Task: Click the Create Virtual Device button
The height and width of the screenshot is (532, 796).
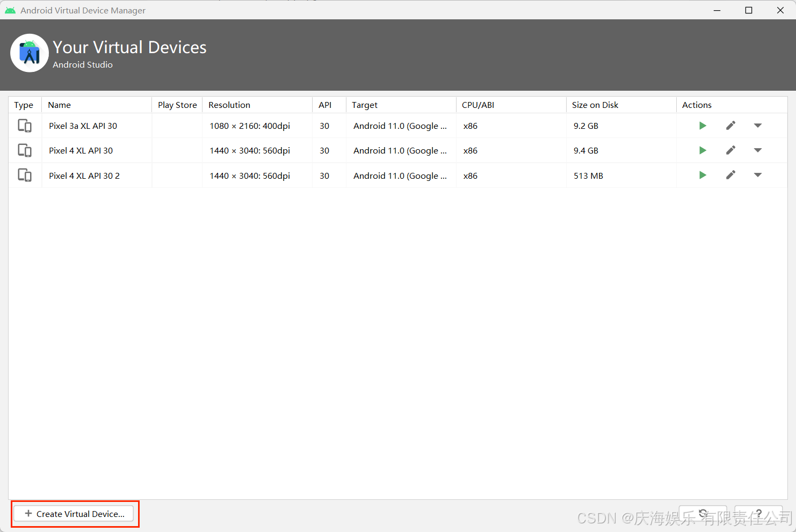Action: pos(74,514)
